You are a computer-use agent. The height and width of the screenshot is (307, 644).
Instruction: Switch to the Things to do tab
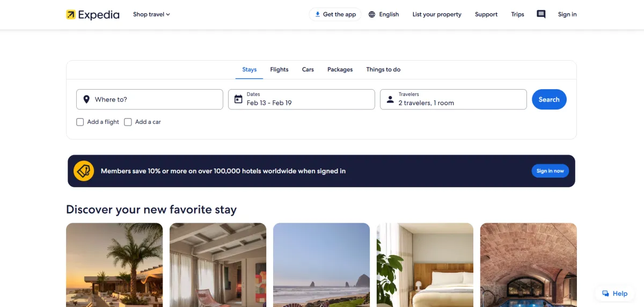[383, 70]
